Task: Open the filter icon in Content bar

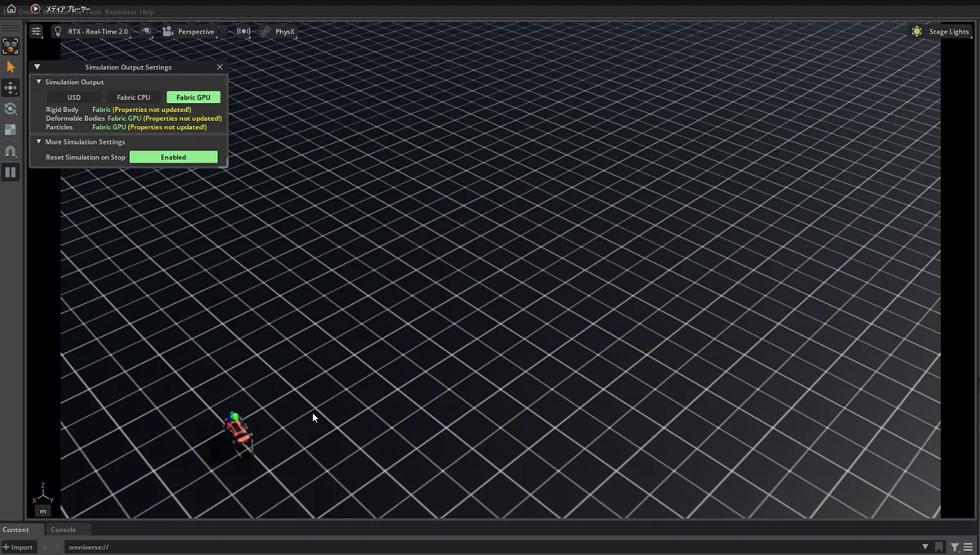Action: coord(954,547)
